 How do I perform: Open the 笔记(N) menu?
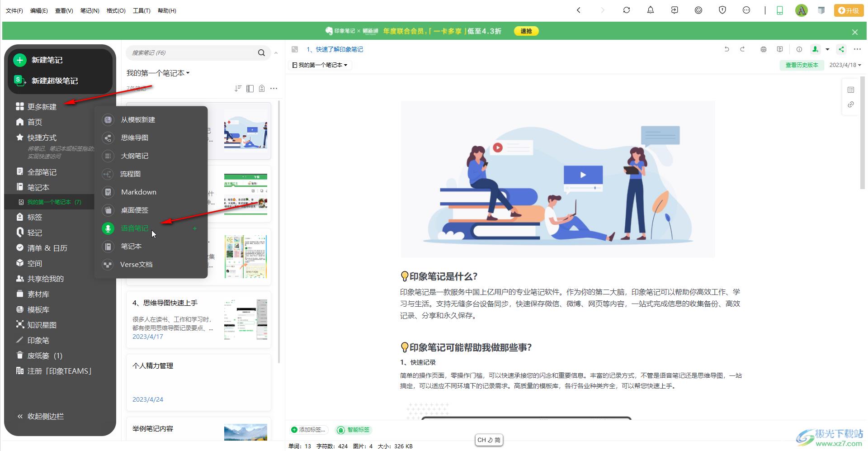click(90, 10)
